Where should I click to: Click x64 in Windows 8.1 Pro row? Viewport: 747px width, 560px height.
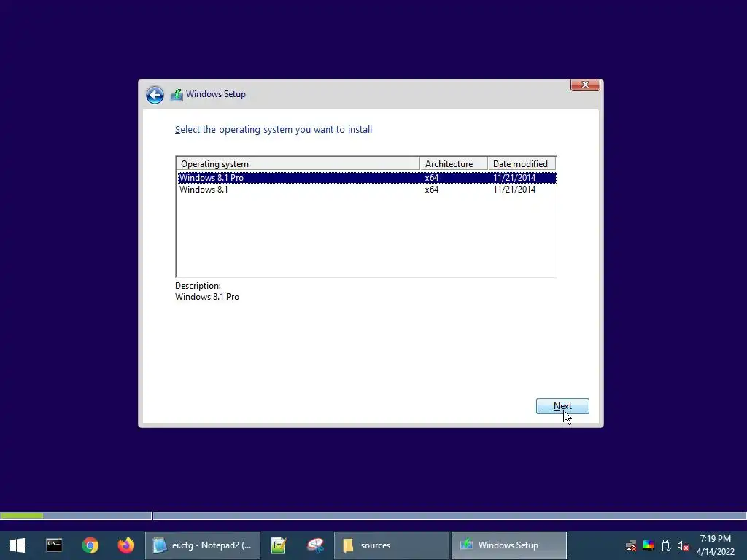tap(432, 178)
